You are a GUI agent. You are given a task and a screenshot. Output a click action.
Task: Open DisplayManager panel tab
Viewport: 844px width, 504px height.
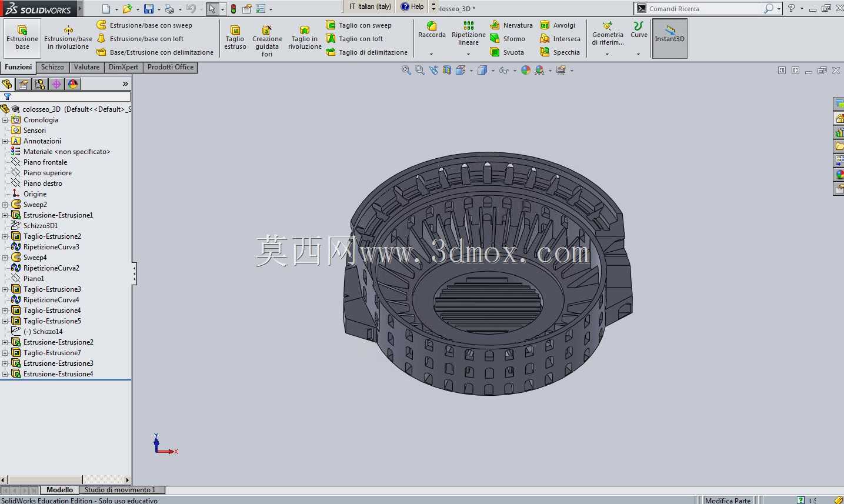[73, 84]
